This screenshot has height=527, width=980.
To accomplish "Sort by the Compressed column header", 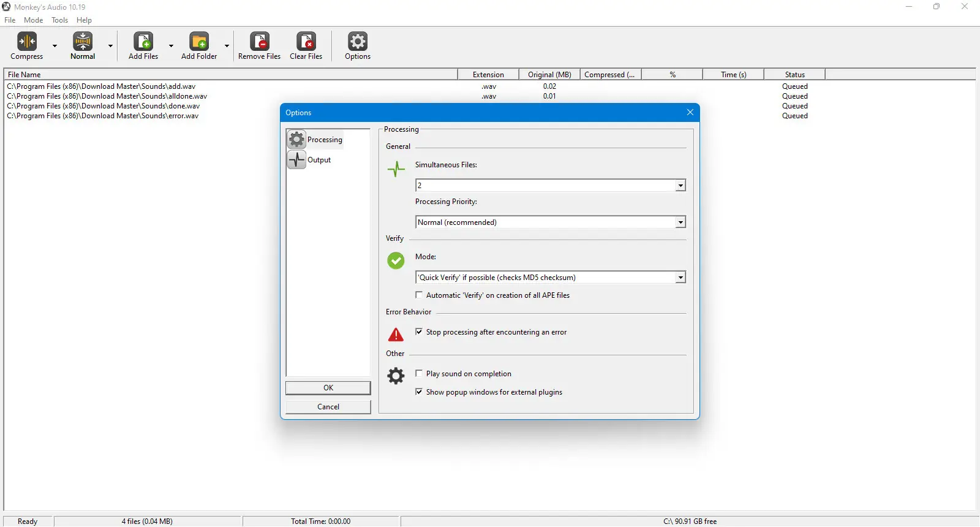I will 611,75.
